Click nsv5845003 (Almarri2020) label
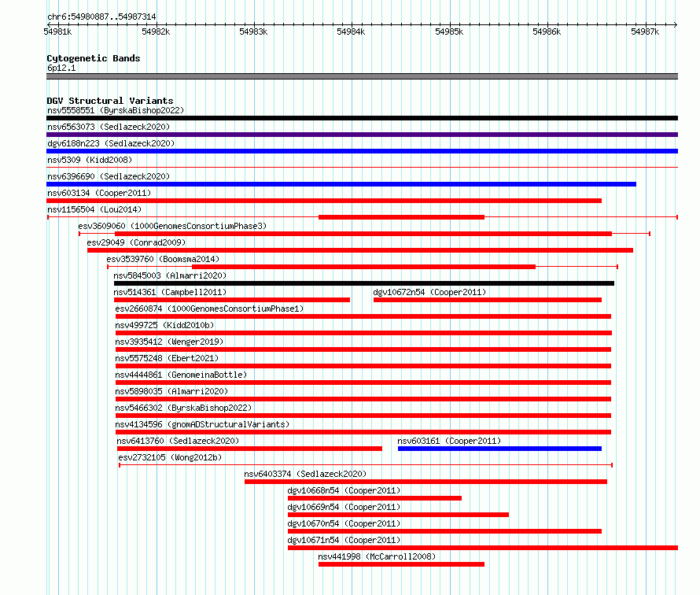This screenshot has width=700, height=595. [170, 275]
